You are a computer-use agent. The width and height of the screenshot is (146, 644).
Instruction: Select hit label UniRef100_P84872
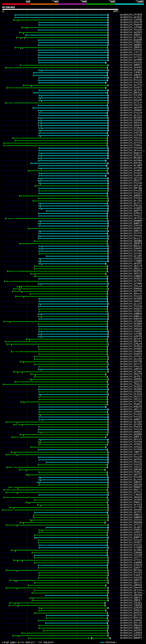[x=131, y=301]
